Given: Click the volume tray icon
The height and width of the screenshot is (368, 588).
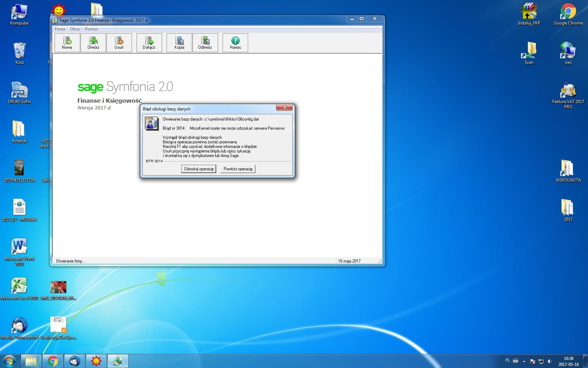Looking at the screenshot, I should pos(549,361).
